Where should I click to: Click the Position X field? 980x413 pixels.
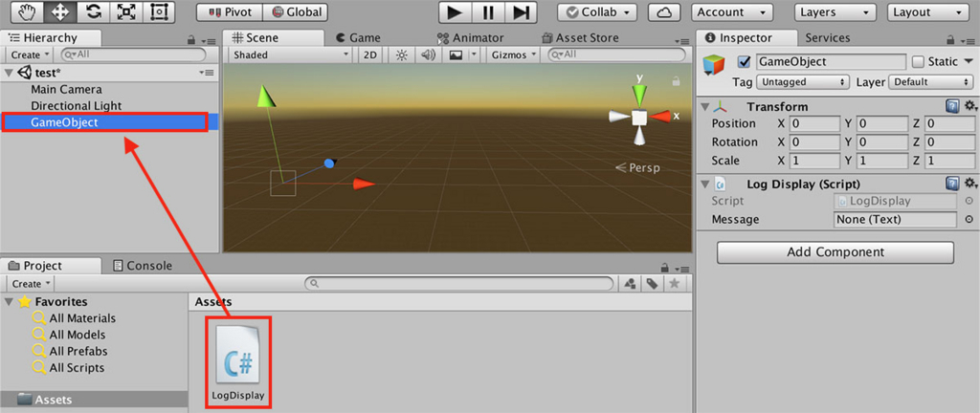(x=814, y=123)
